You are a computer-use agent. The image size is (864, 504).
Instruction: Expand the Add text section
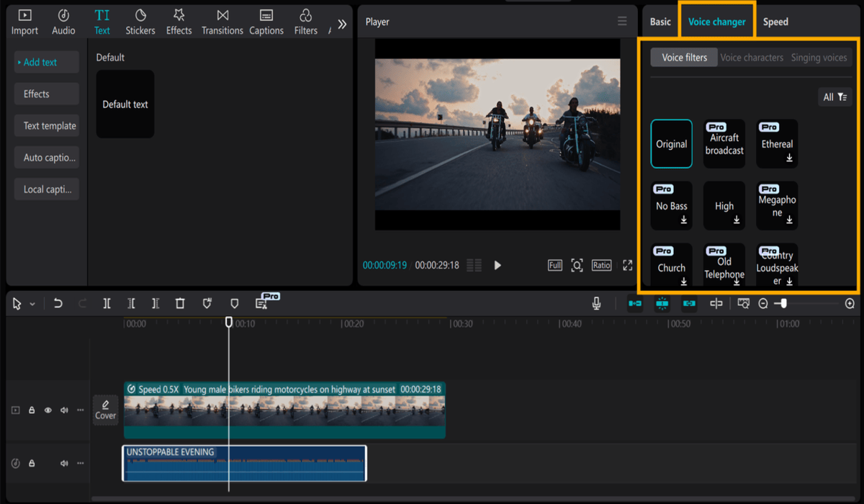46,62
